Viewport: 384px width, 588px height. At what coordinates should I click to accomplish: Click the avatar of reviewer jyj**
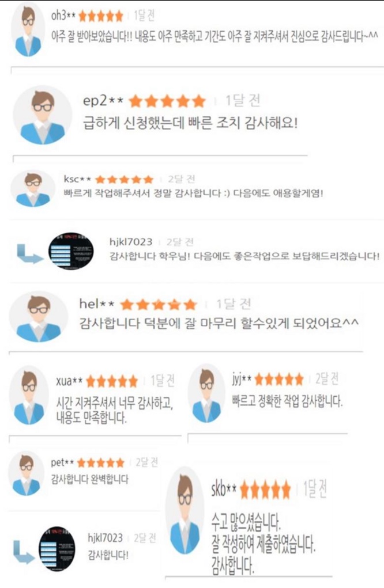[206, 394]
